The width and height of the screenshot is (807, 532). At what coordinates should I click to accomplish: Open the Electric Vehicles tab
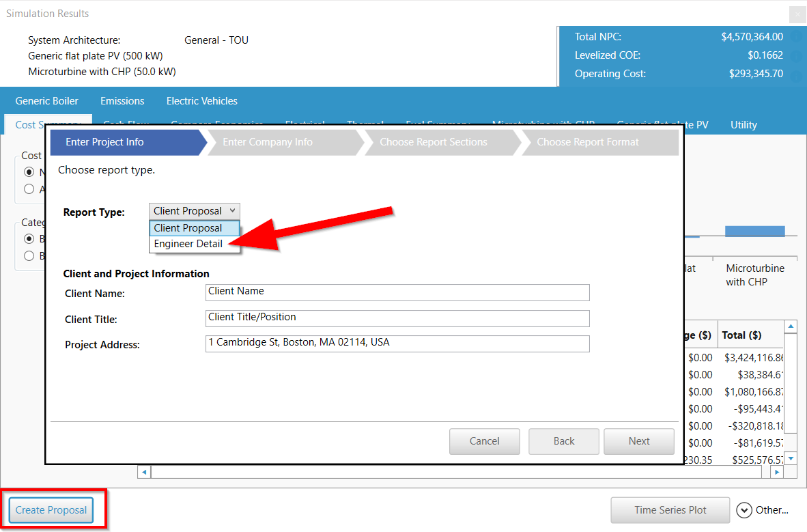point(201,101)
